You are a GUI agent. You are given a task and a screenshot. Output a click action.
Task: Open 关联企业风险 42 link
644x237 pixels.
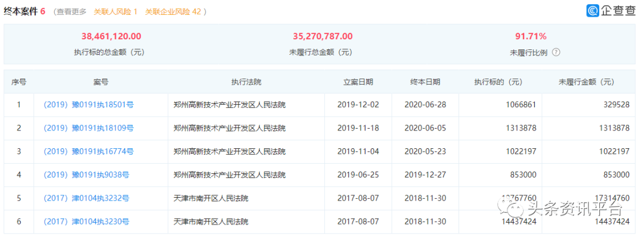click(173, 12)
